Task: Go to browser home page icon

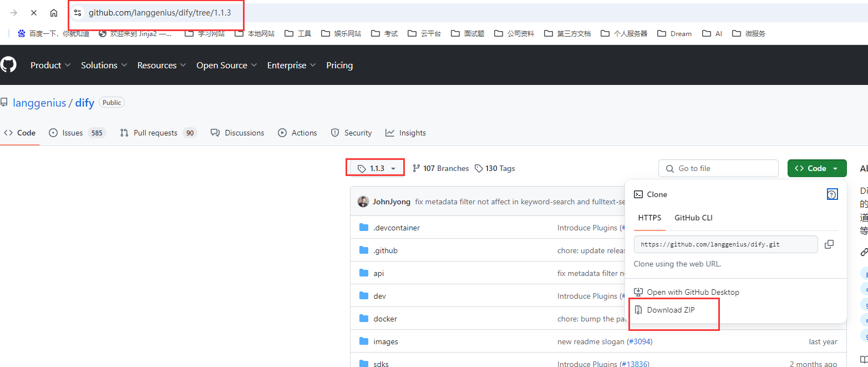Action: (54, 13)
